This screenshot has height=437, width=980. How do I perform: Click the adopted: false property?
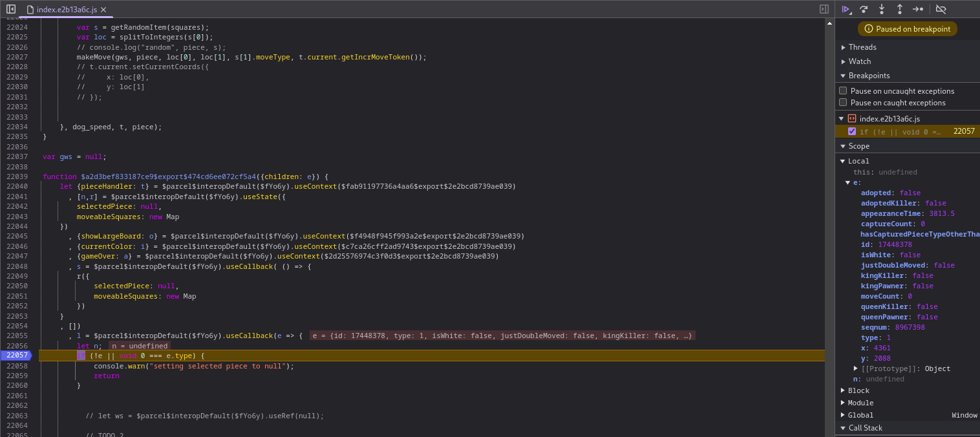click(891, 193)
